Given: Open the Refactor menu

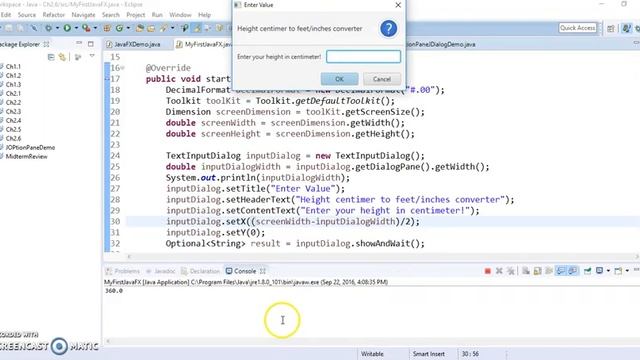Looking at the screenshot, I should tap(53, 15).
